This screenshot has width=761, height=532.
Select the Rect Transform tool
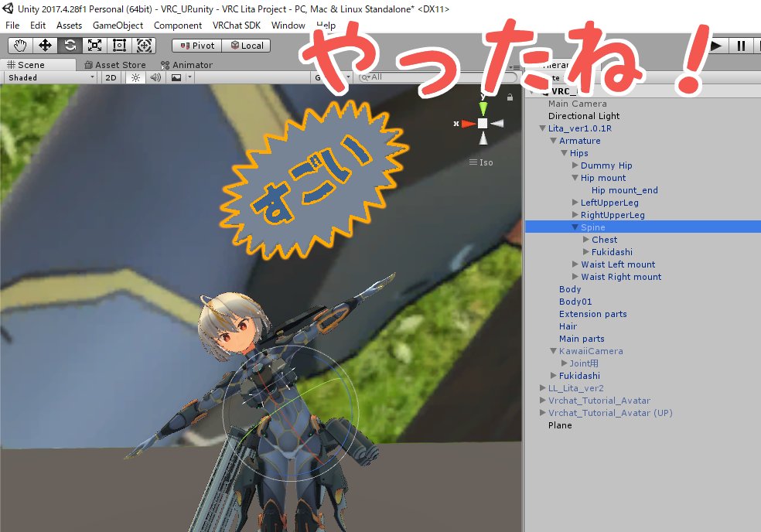119,46
